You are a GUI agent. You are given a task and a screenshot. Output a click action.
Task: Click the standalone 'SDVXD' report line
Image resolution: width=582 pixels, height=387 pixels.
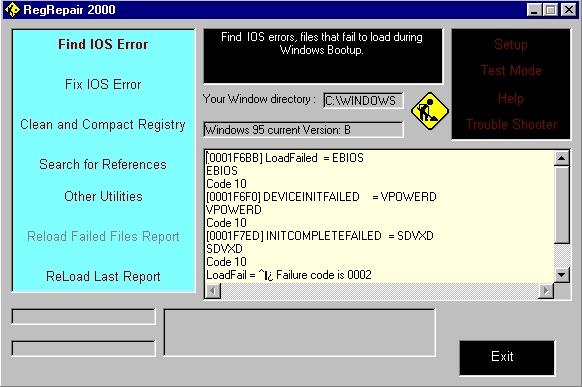[x=224, y=249]
